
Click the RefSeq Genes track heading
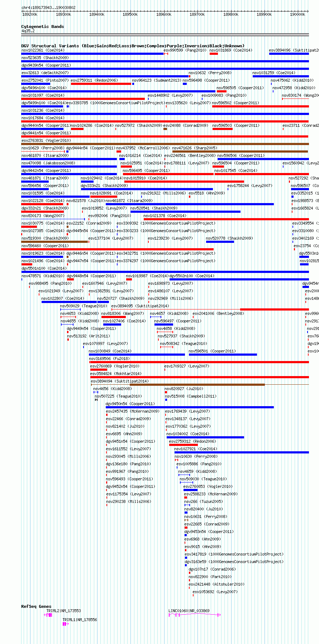36,606
